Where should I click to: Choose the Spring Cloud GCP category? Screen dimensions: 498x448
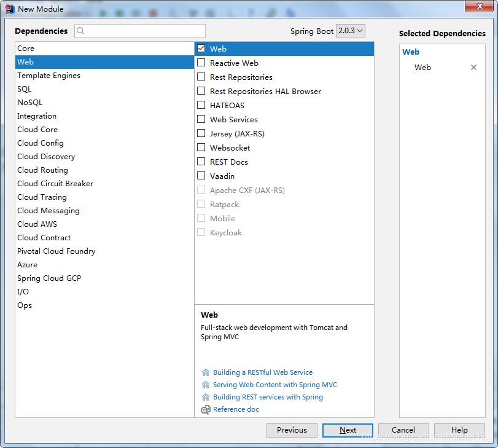click(x=104, y=278)
